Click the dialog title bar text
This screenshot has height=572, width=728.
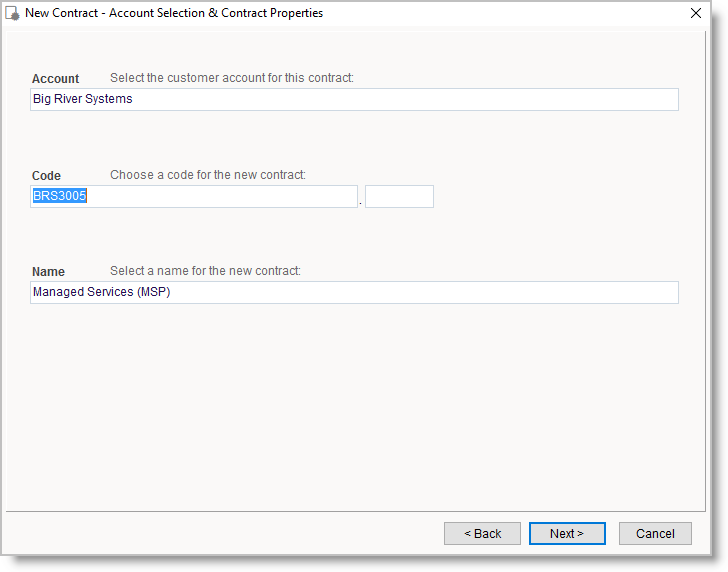pyautogui.click(x=174, y=14)
